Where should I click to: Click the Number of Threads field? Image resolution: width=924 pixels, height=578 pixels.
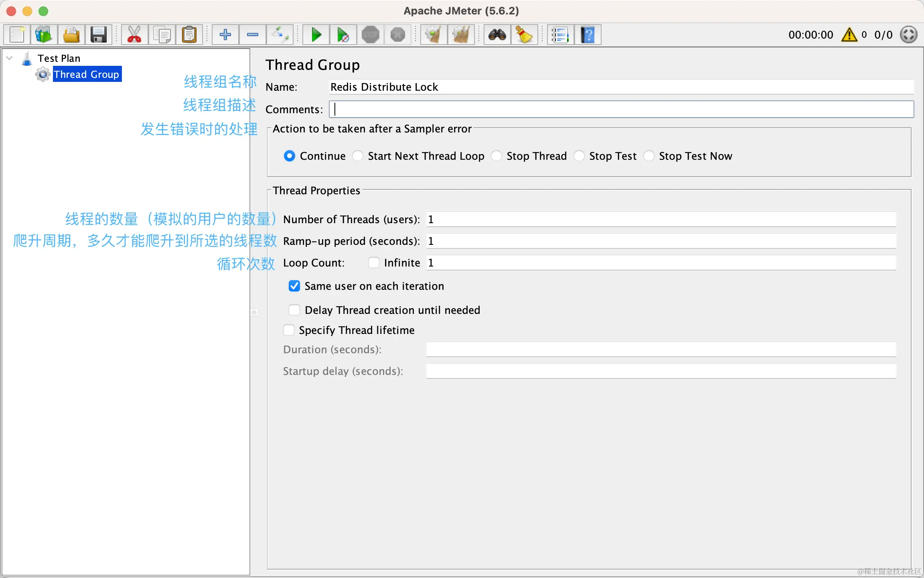[661, 220]
